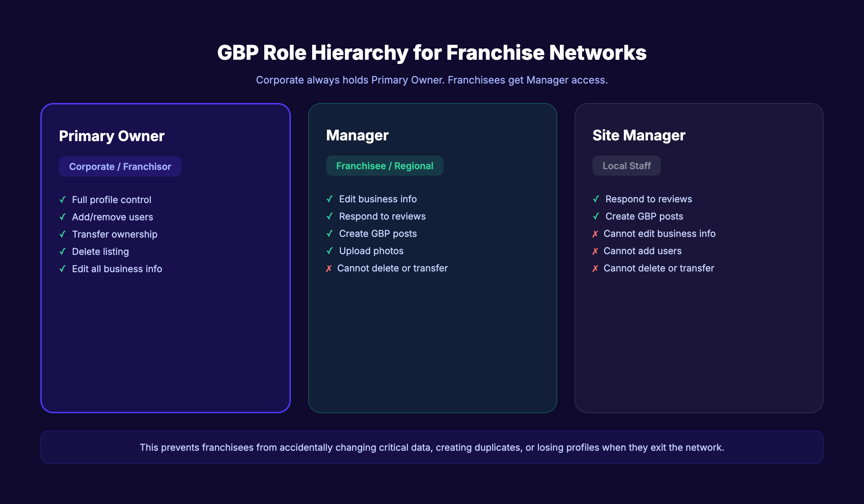
Task: Click the checkmark next to Transfer ownership
Action: [x=63, y=234]
